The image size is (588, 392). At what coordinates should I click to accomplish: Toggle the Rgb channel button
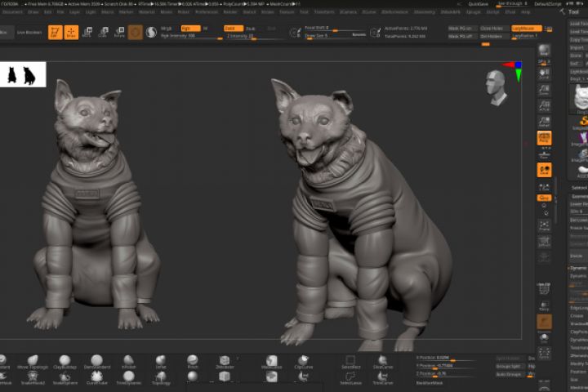pyautogui.click(x=190, y=29)
